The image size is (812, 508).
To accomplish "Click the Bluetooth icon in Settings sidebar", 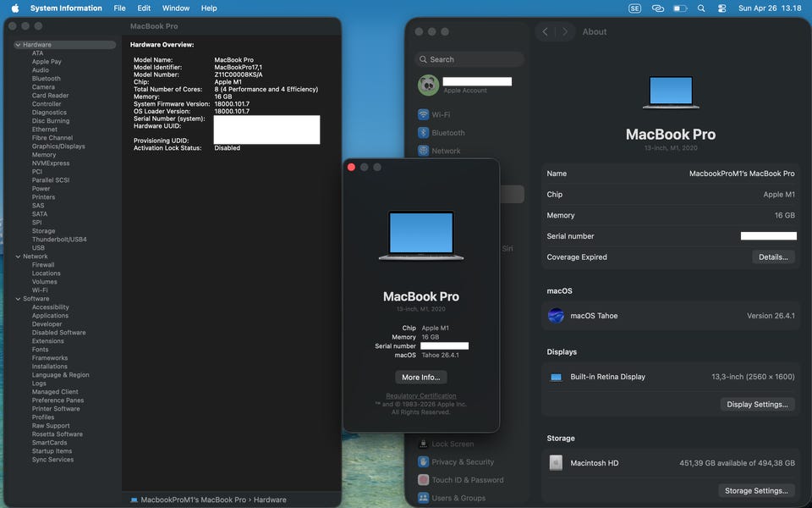I will tap(423, 133).
